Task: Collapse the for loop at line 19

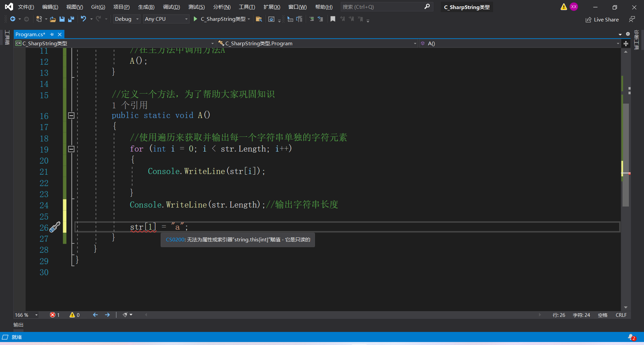Action: click(71, 149)
